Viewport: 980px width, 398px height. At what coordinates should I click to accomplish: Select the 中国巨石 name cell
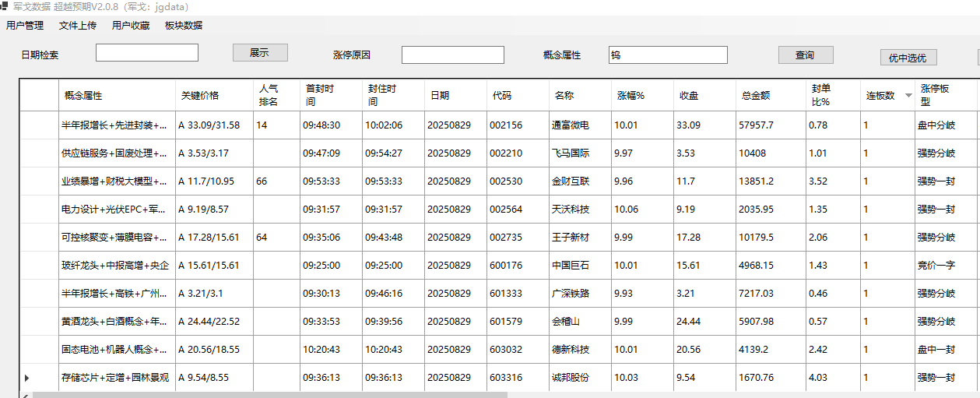tap(579, 266)
